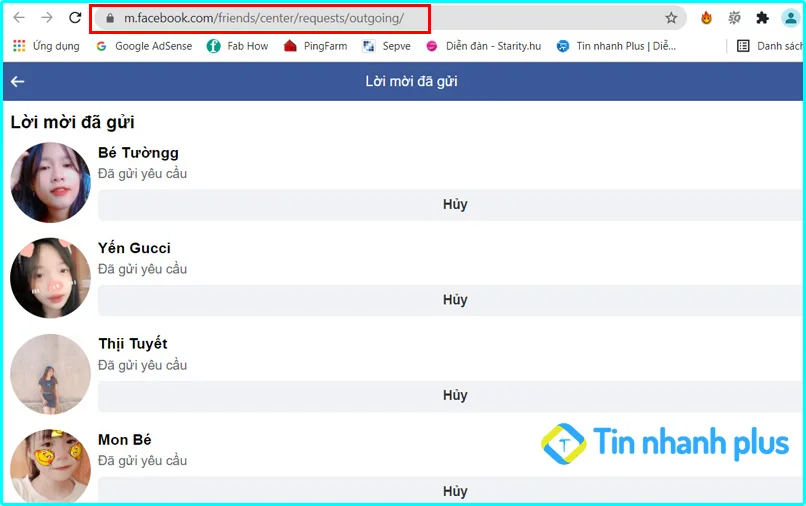Open the gear-shaped extension icon
The width and height of the screenshot is (806, 506).
[734, 19]
